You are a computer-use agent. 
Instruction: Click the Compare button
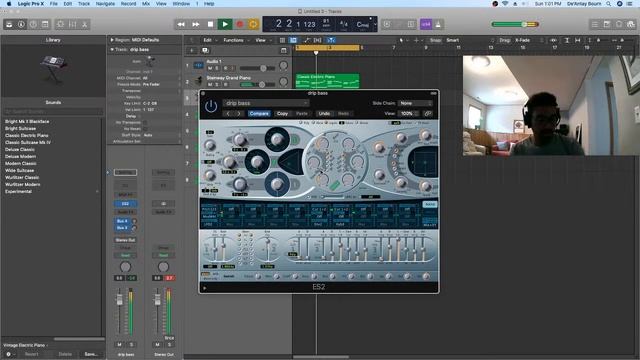point(259,113)
